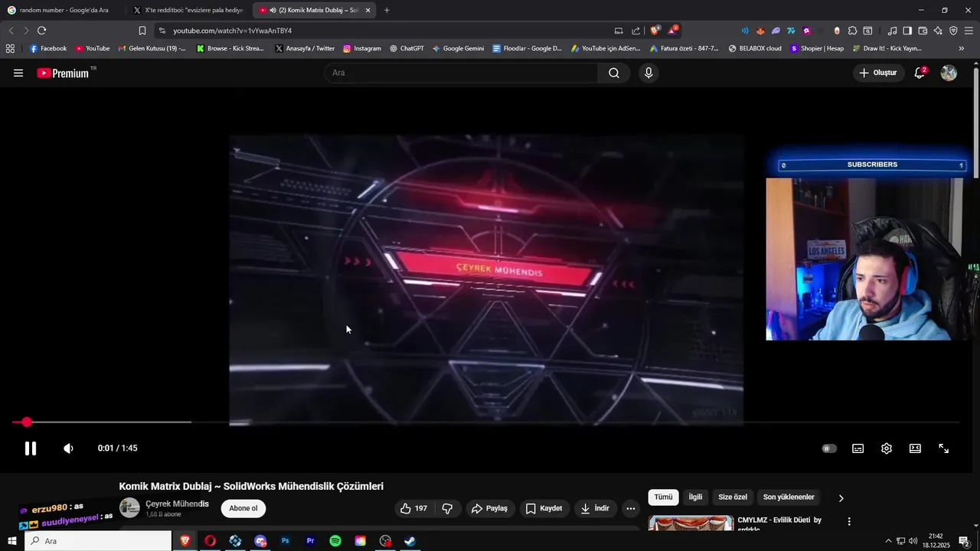Select the İlgili filter chip
Image resolution: width=980 pixels, height=551 pixels.
click(x=695, y=497)
